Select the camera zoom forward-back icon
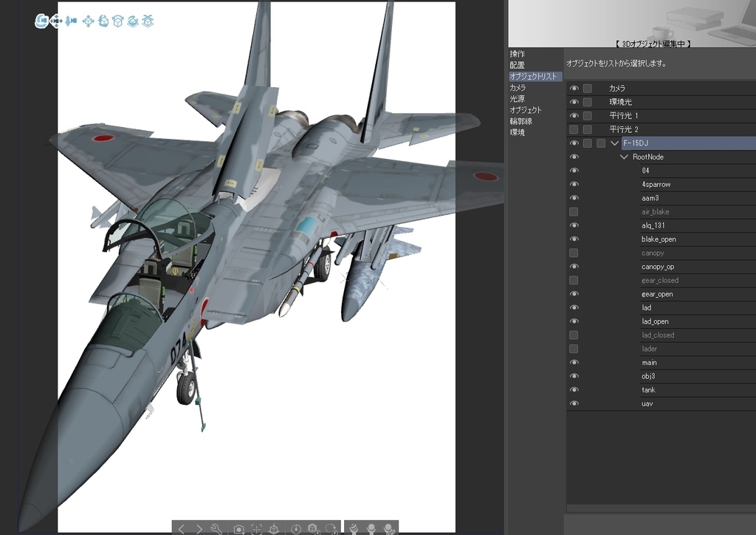 pos(72,21)
